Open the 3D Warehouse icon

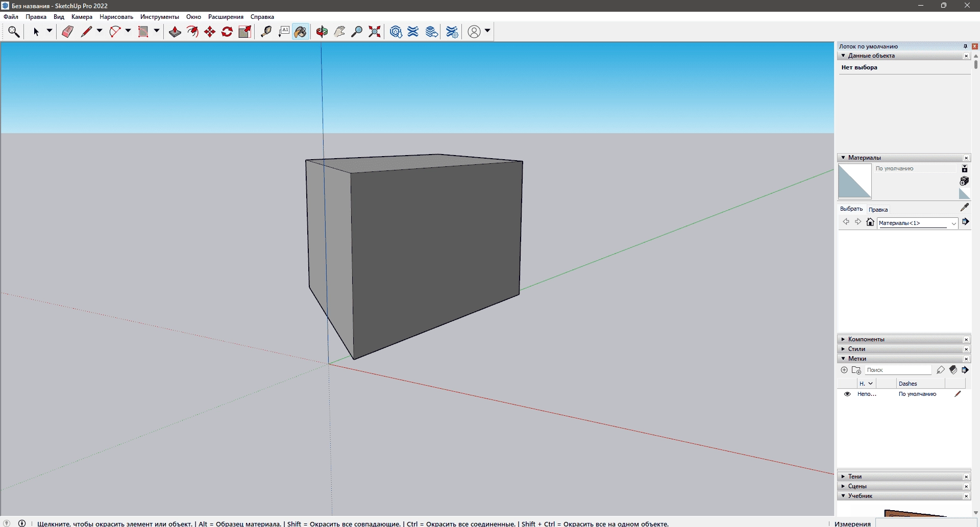[x=396, y=32]
